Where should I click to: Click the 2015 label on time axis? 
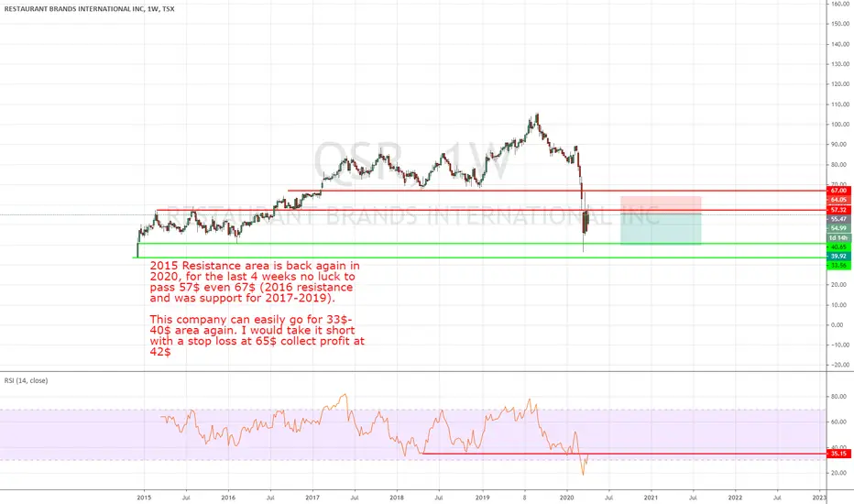coord(144,498)
